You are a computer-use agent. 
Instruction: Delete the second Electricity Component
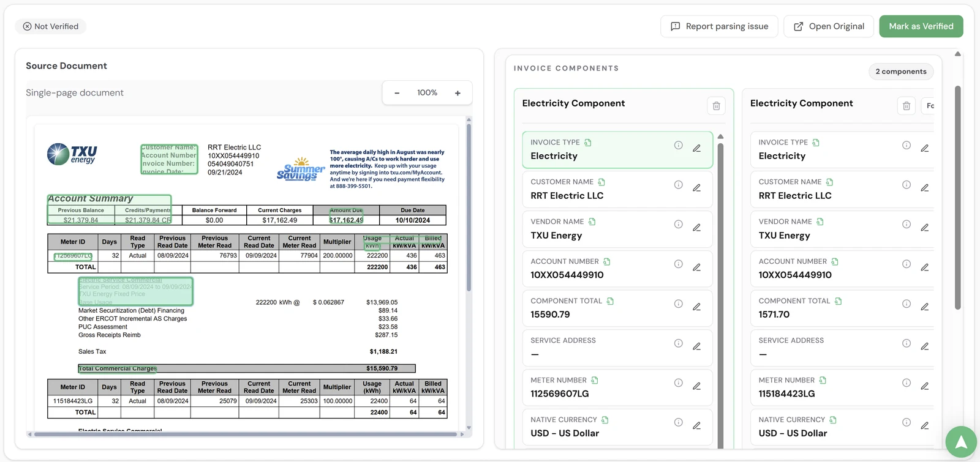[907, 106]
